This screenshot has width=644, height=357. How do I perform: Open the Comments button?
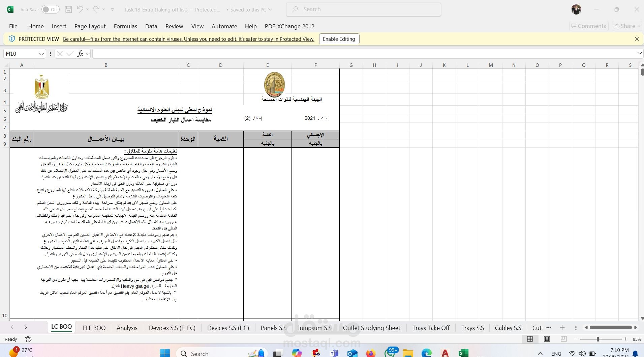[589, 26]
